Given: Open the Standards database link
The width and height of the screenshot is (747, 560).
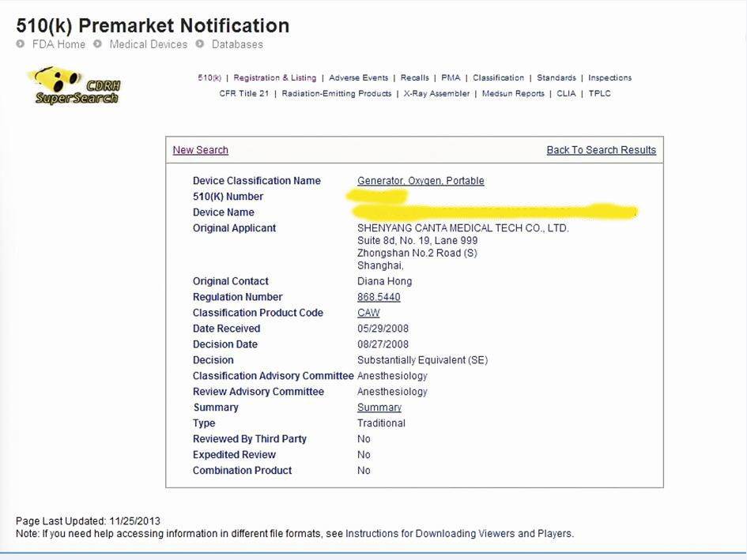Looking at the screenshot, I should [556, 77].
